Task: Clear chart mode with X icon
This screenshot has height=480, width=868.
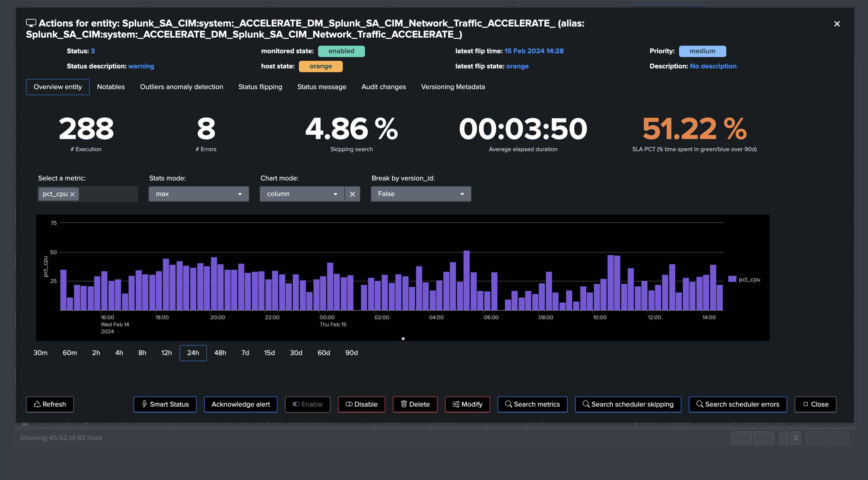Action: (352, 194)
